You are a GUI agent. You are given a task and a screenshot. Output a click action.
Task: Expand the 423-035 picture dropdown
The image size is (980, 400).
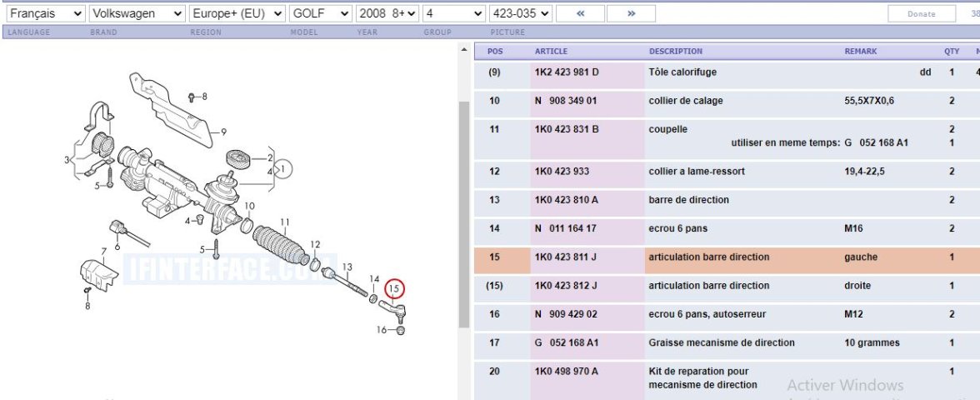521,14
